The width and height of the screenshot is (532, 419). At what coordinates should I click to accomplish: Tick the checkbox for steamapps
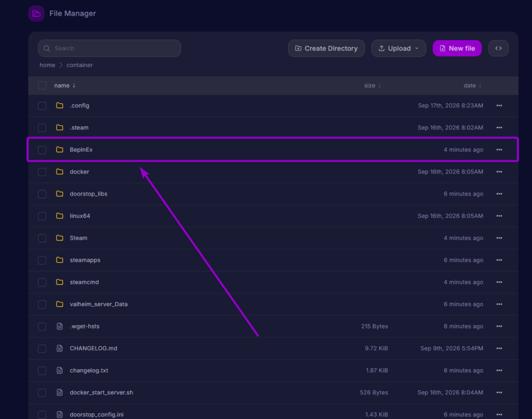[x=42, y=260]
